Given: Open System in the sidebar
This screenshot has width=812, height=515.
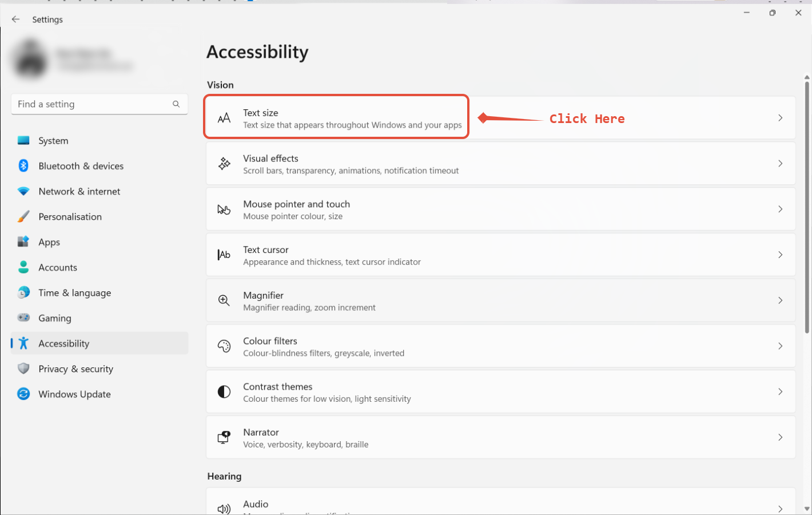Looking at the screenshot, I should pos(53,141).
